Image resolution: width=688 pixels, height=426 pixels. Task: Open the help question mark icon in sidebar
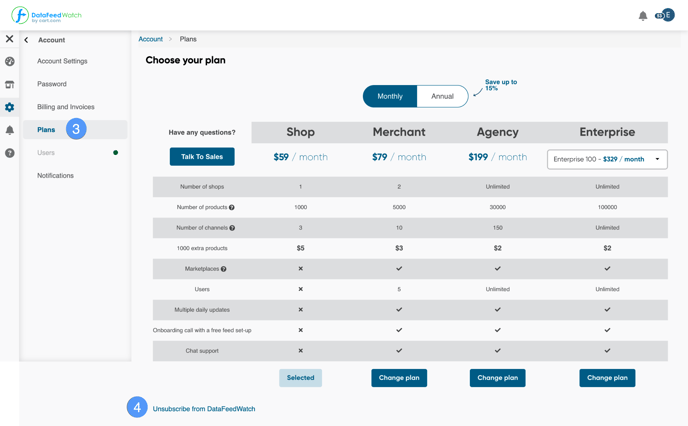(10, 153)
